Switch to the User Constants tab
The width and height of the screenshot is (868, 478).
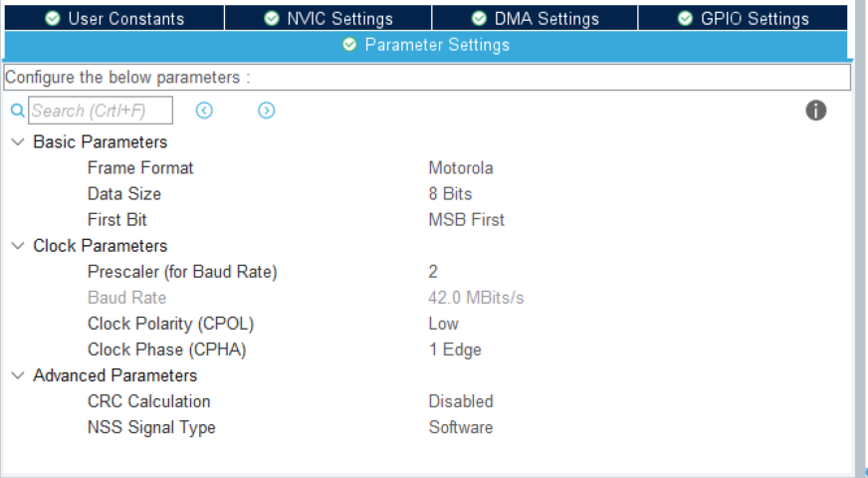(114, 18)
